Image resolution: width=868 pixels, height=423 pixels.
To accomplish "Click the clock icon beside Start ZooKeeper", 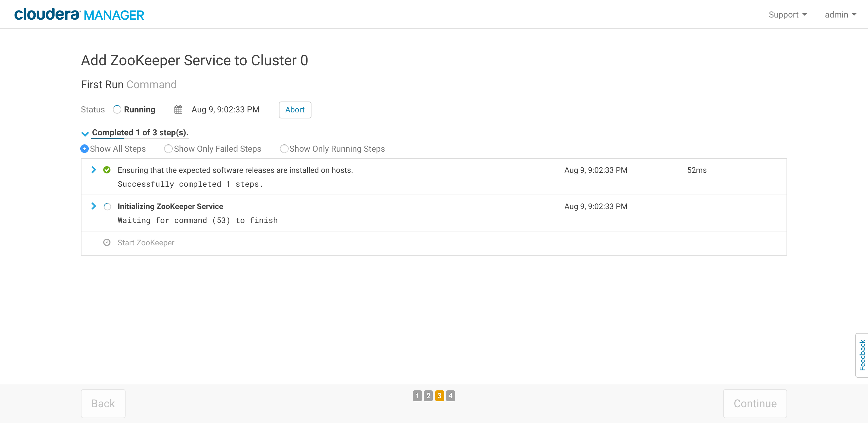I will [107, 243].
